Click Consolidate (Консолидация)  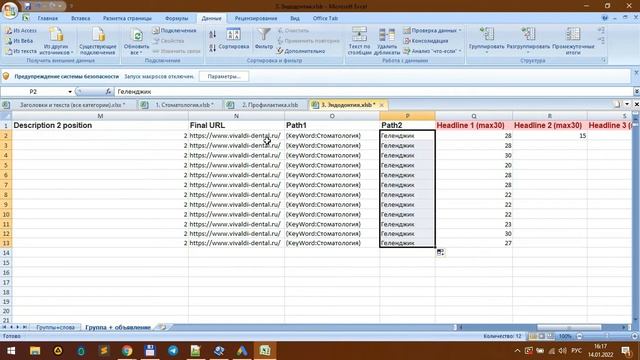click(x=426, y=41)
